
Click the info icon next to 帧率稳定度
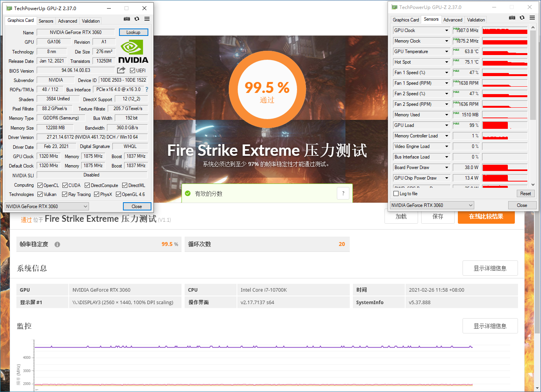coord(57,244)
